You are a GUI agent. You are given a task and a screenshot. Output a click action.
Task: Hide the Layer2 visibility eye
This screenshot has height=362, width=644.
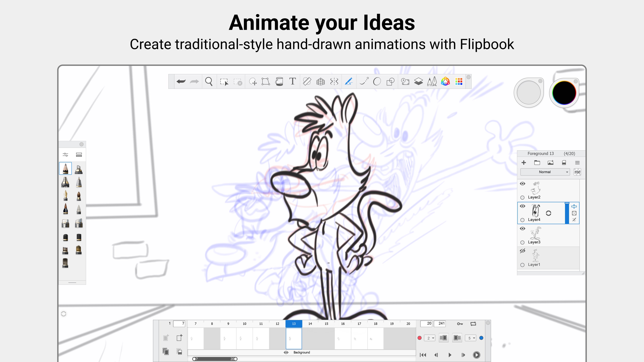[x=523, y=184]
